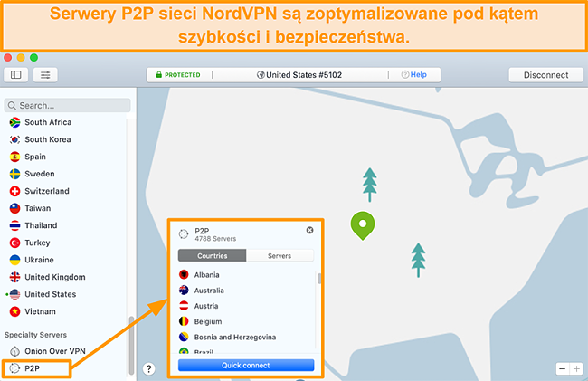Pick Australia flag in P2P popup

click(x=184, y=291)
